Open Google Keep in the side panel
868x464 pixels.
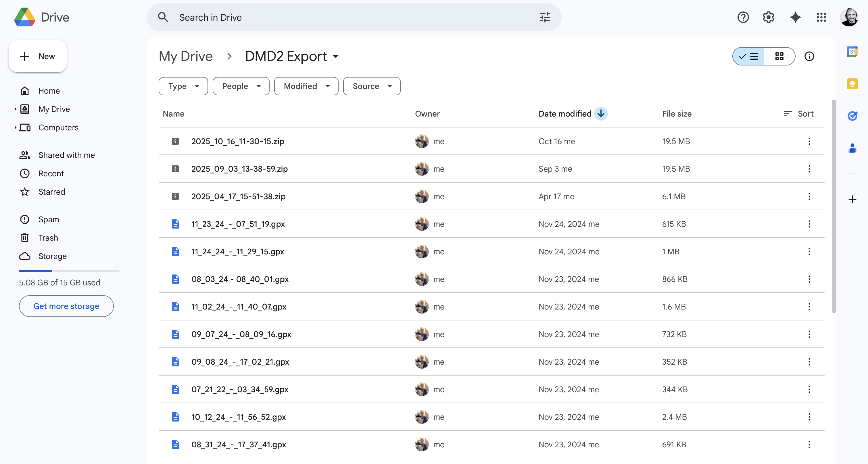tap(852, 84)
